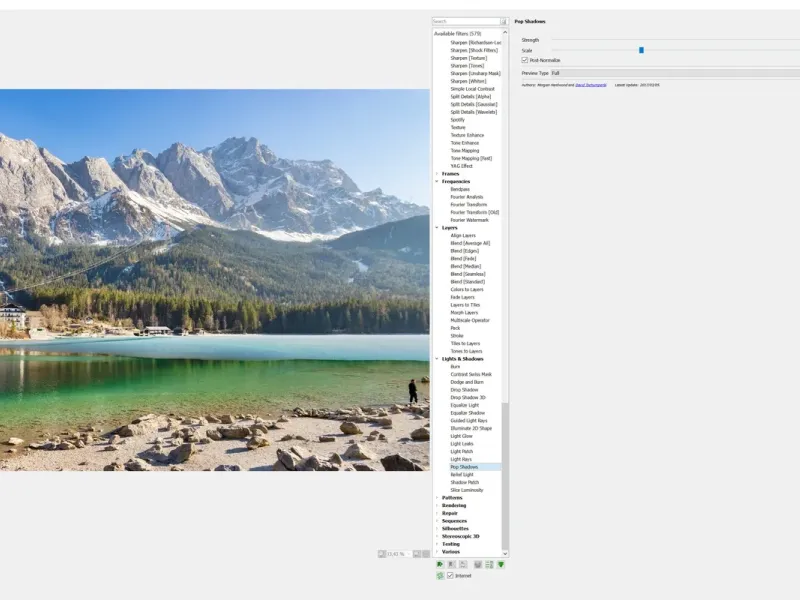Select the Morph Layers filter

tap(464, 312)
